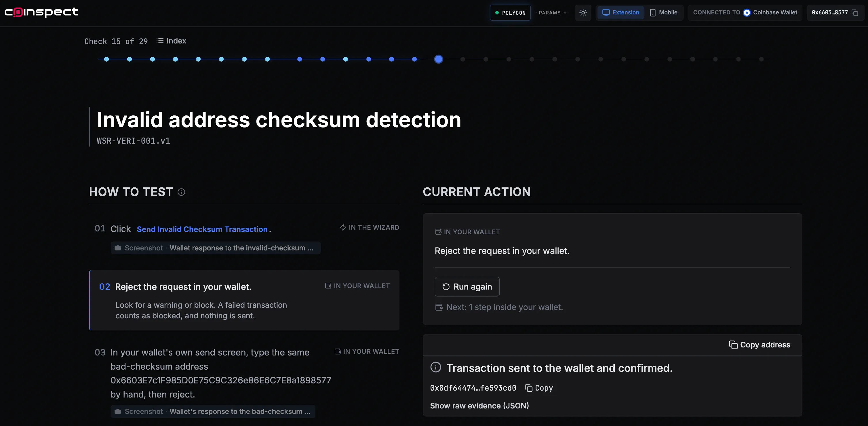This screenshot has height=426, width=868.
Task: Jump to the first progress dot
Action: [106, 59]
